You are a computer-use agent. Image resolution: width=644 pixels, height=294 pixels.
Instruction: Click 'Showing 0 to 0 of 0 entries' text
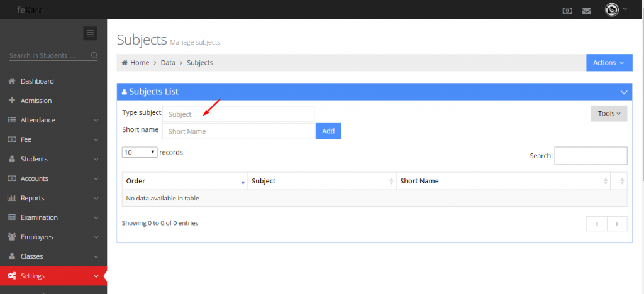160,223
